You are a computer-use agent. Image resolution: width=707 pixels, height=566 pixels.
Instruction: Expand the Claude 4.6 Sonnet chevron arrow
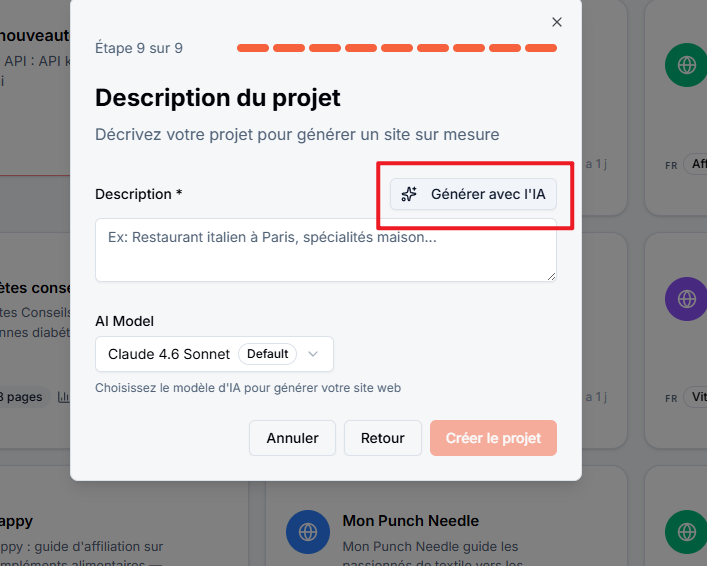click(313, 354)
